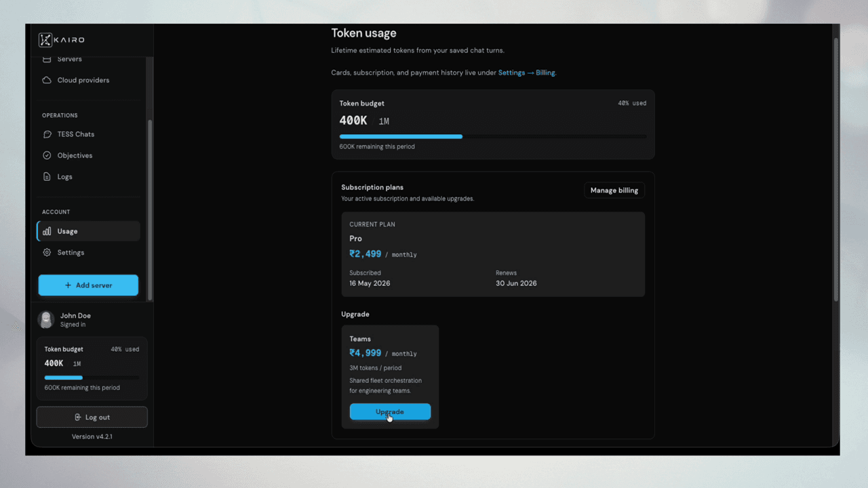Click the Settings gear icon
The height and width of the screenshot is (488, 868).
(47, 252)
